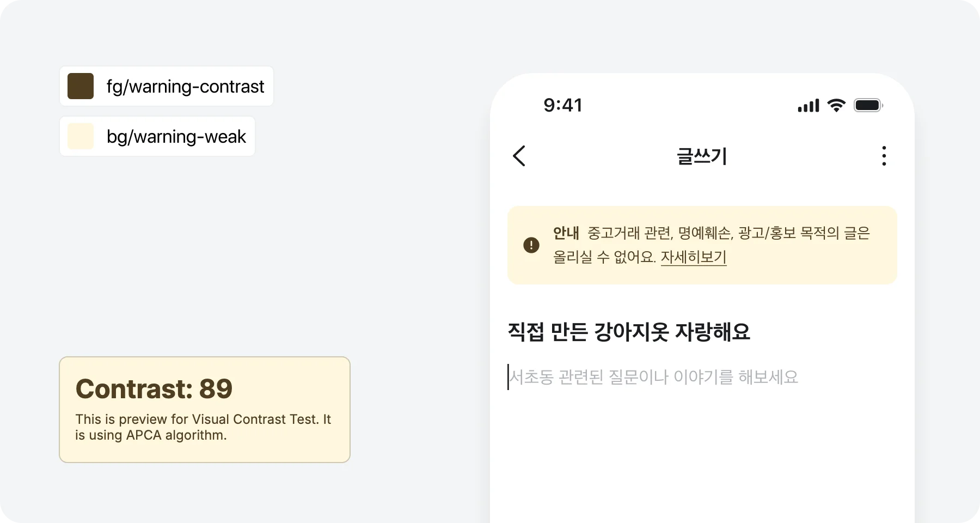
Task: Click the post body input field placeholder
Action: (x=652, y=377)
